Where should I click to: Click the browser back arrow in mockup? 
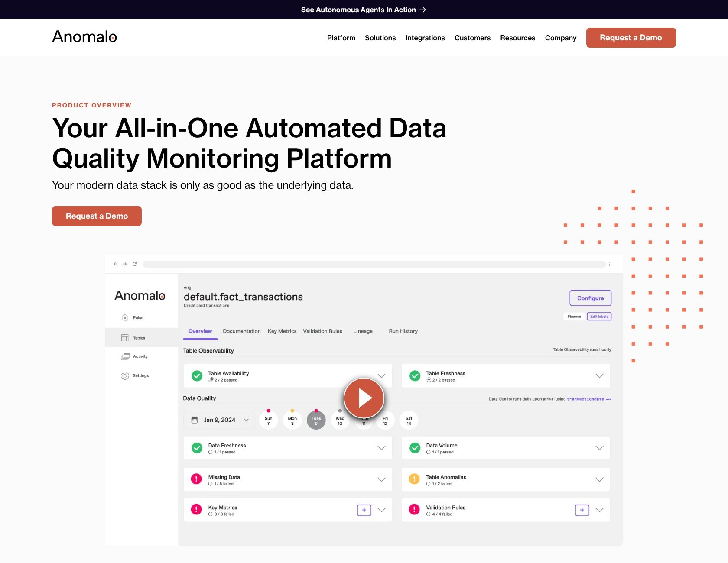tap(115, 264)
